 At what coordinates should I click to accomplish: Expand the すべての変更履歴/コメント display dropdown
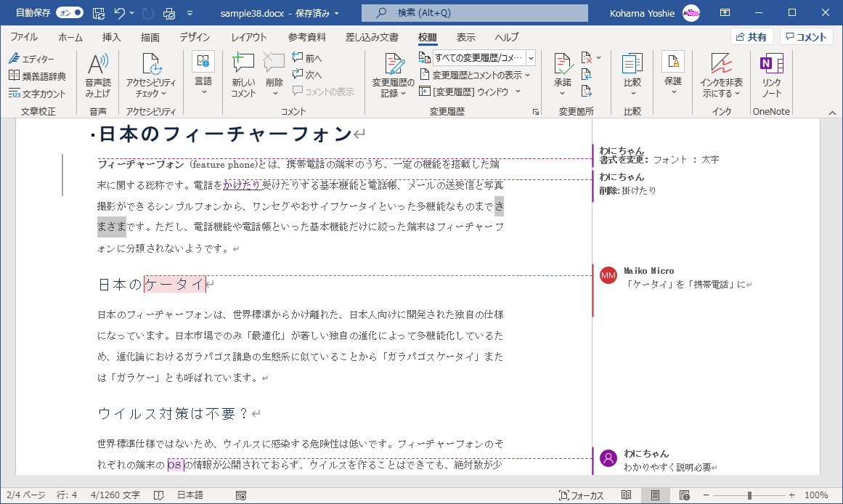pos(531,58)
